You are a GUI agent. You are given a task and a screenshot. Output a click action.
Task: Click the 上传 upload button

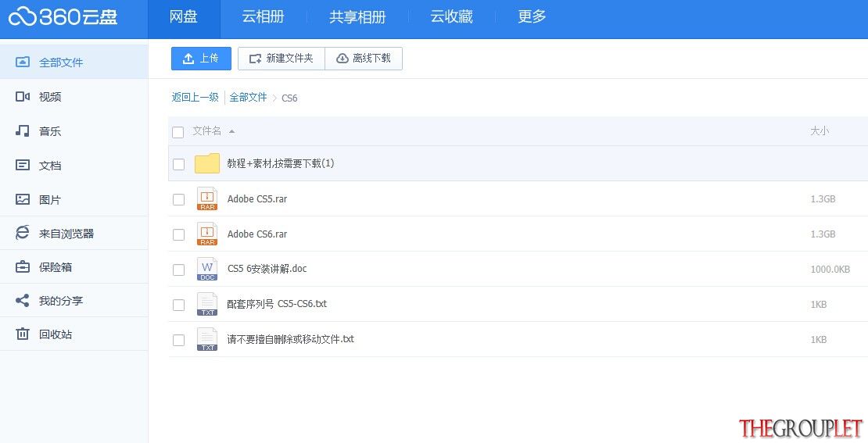[201, 58]
